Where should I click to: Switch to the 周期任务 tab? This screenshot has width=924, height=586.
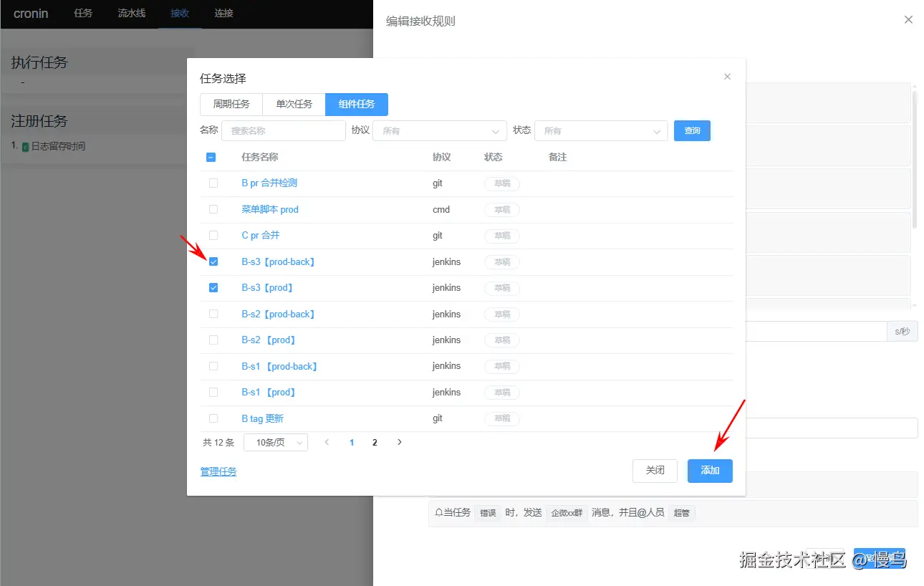(231, 104)
